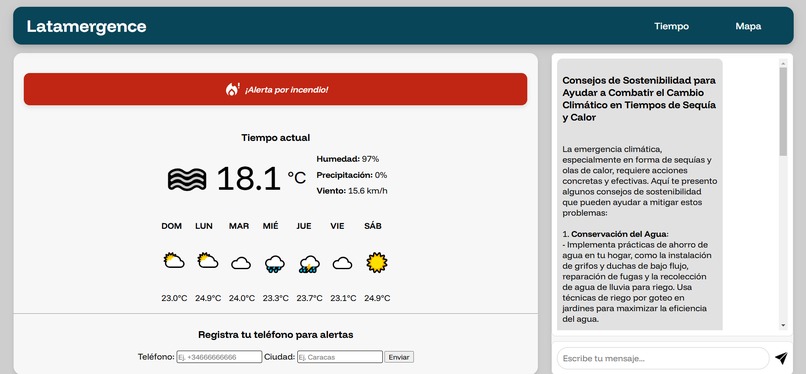
Task: Click the Viento: 15.6 km/h reading
Action: (352, 191)
